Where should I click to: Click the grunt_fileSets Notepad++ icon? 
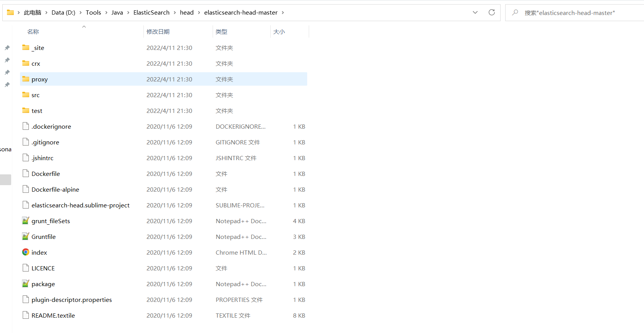(x=26, y=221)
